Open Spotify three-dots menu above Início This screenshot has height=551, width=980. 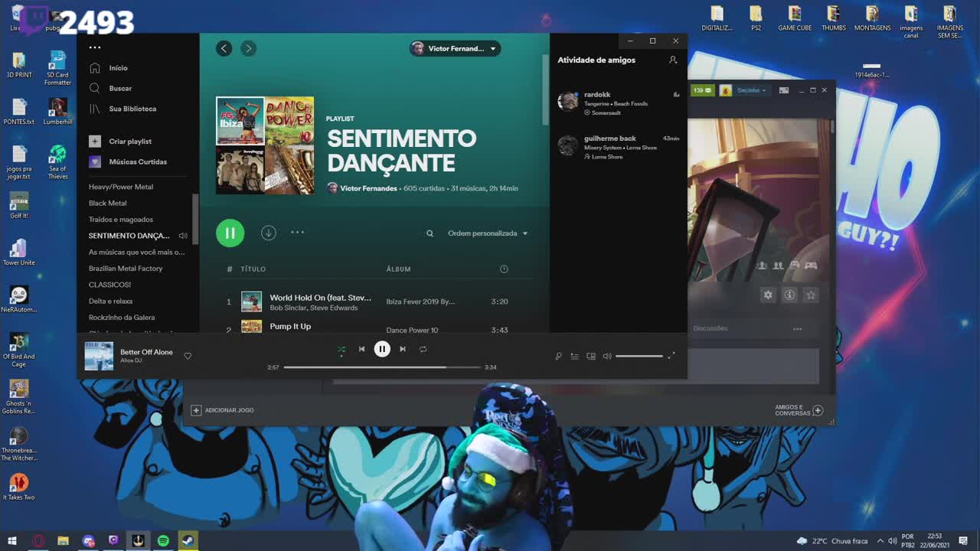[95, 47]
